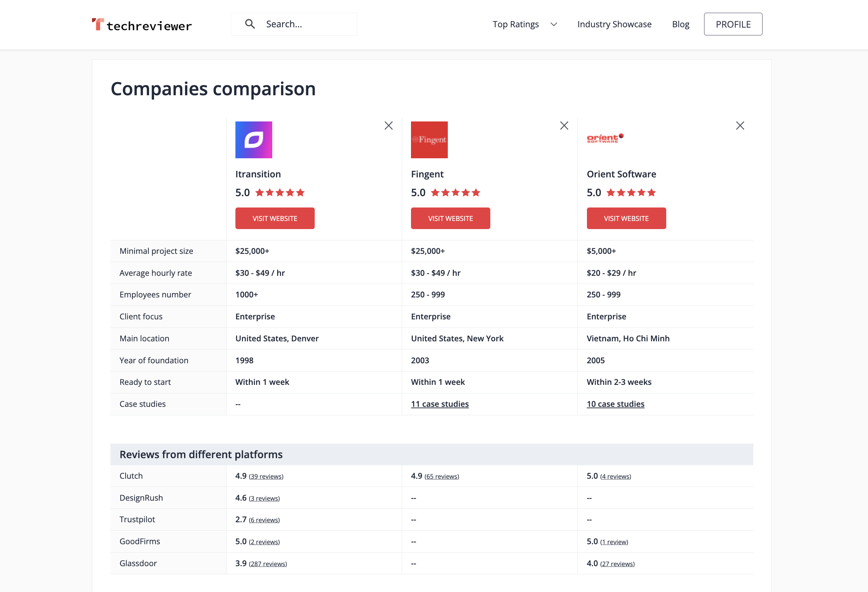
Task: Remove Fingent from comparison
Action: point(564,125)
